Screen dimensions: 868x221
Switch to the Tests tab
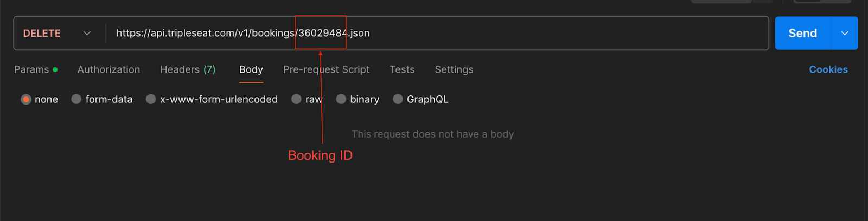402,69
